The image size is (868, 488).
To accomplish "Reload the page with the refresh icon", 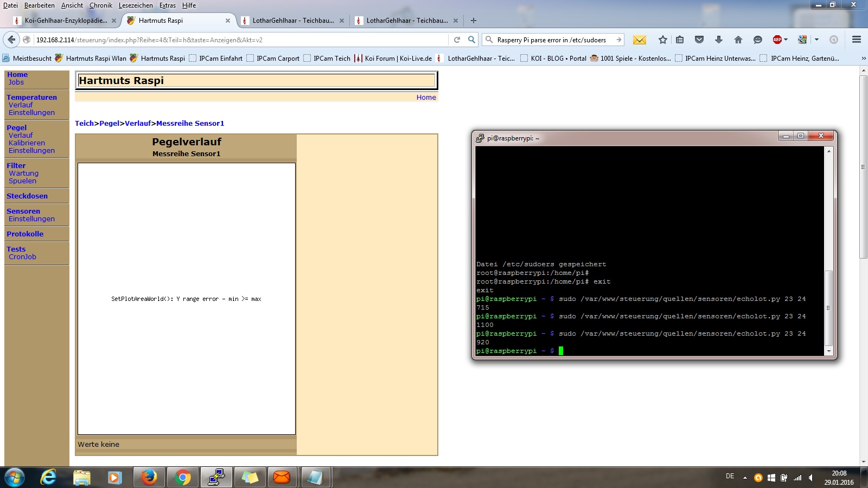I will (x=457, y=40).
